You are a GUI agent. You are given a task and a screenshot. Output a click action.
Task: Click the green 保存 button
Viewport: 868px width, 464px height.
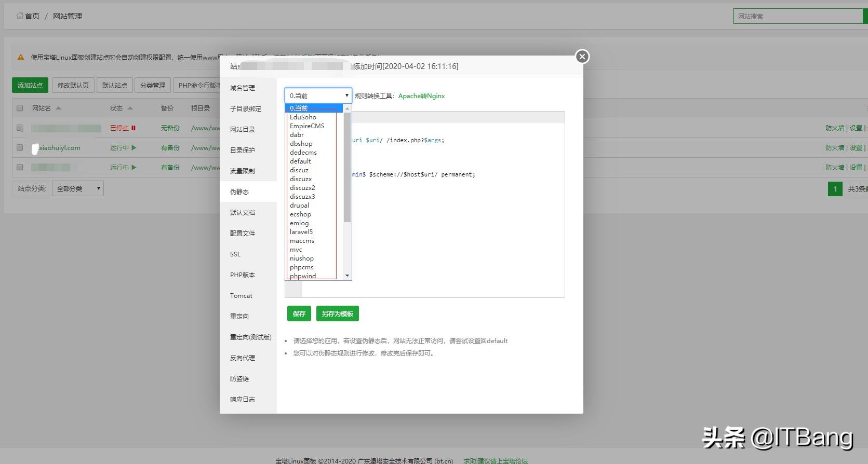299,313
